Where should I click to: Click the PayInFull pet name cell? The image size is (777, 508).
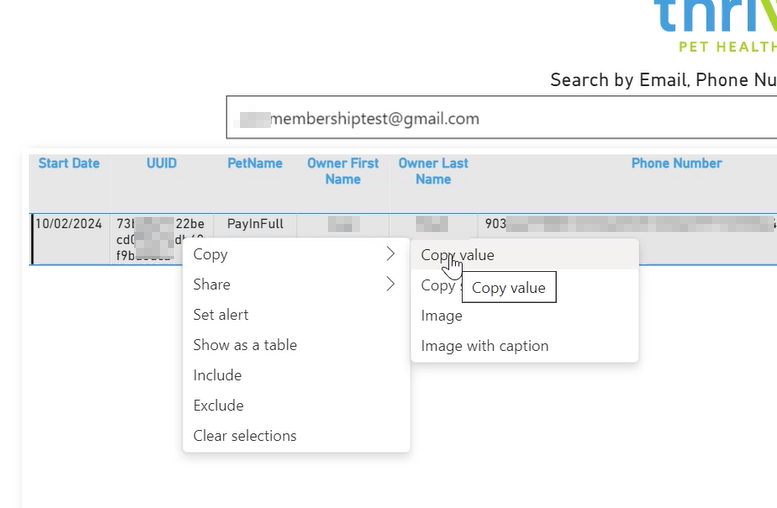[x=255, y=224]
